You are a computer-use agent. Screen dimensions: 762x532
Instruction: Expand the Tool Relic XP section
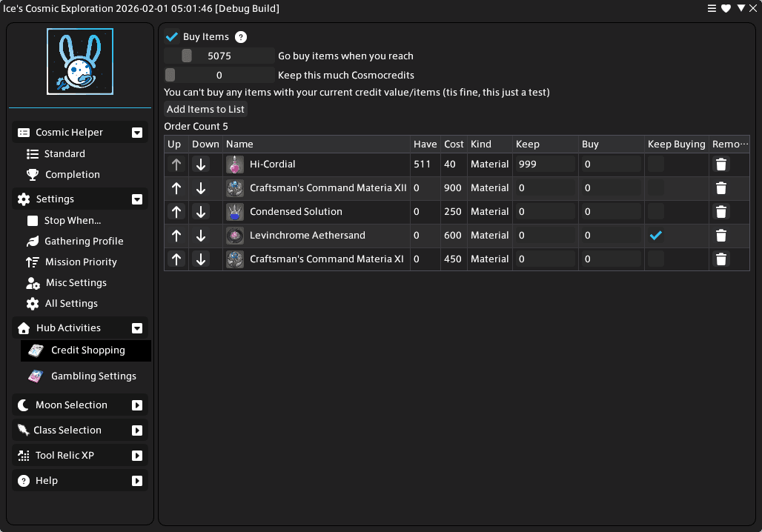pyautogui.click(x=136, y=455)
